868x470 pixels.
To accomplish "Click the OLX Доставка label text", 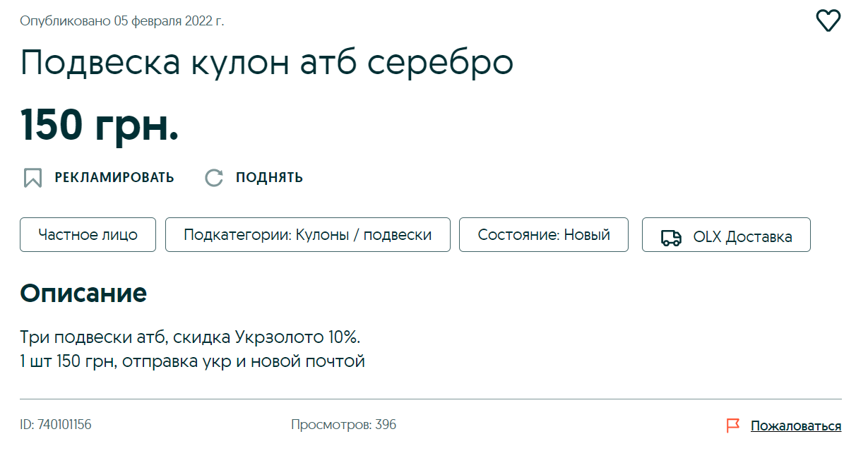I will point(742,237).
